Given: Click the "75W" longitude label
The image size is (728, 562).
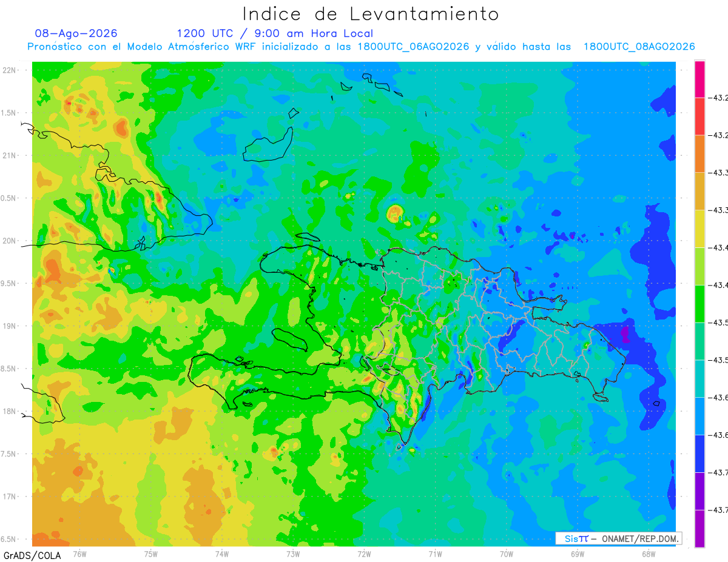Looking at the screenshot, I should 151,554.
